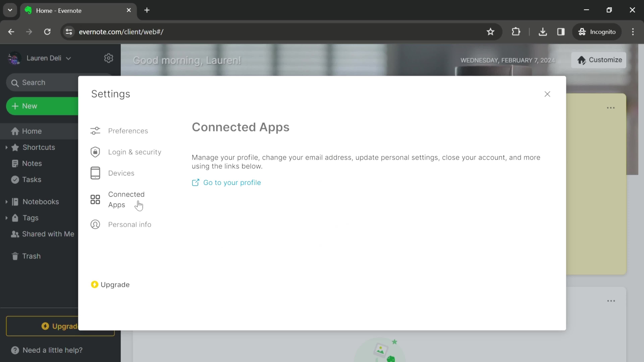Expand the Notebooks section

tap(6, 202)
